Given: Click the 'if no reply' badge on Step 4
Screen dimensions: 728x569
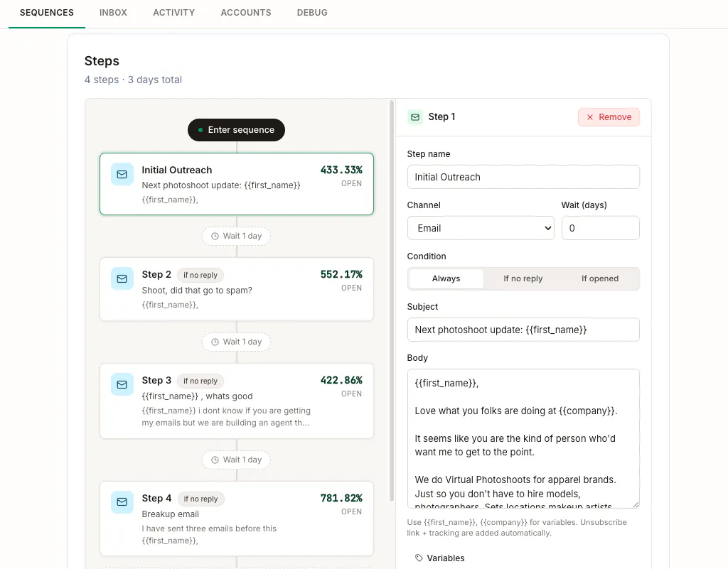Looking at the screenshot, I should click(x=200, y=499).
